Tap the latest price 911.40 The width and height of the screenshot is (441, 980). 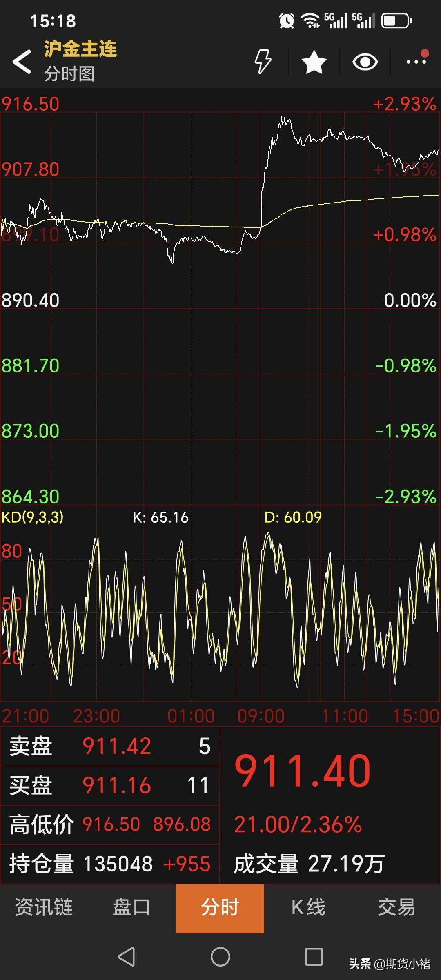pos(303,771)
